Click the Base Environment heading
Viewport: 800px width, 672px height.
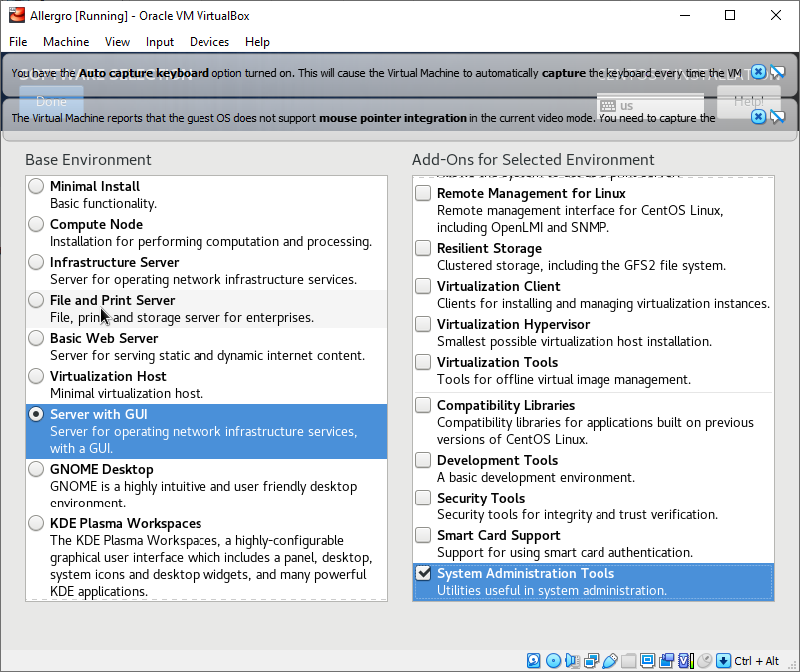tap(88, 160)
